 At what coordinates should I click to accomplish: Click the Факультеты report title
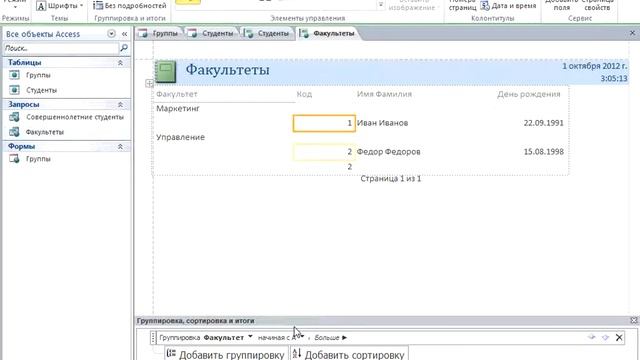[x=227, y=70]
